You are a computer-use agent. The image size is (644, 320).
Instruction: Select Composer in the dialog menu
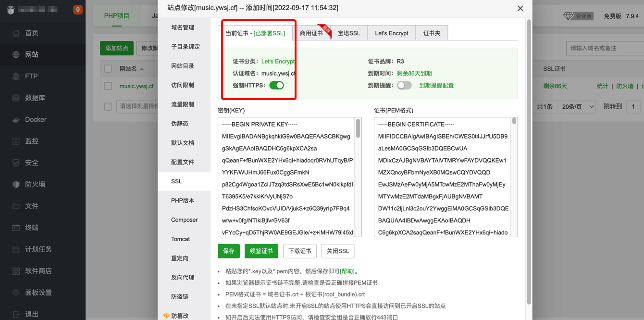[184, 220]
